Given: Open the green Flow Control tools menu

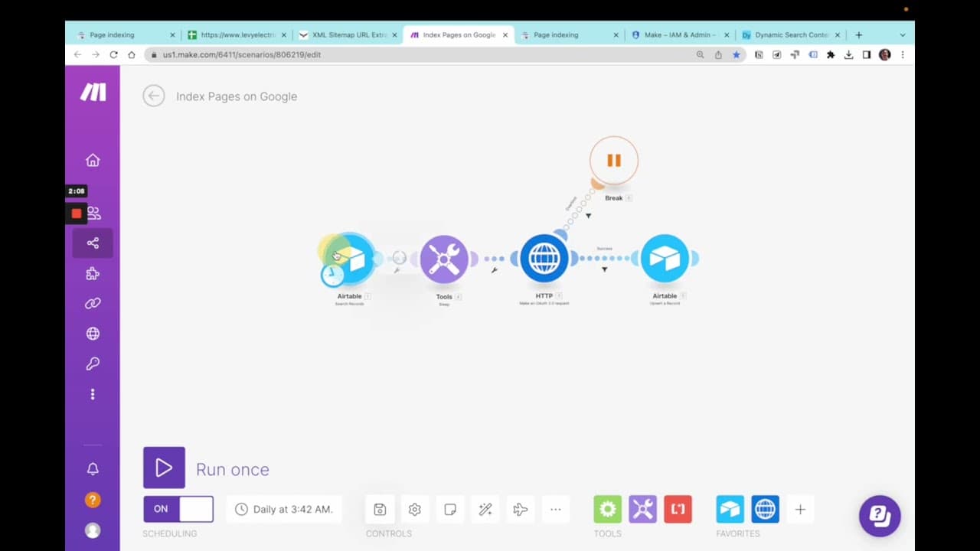Looking at the screenshot, I should click(607, 509).
